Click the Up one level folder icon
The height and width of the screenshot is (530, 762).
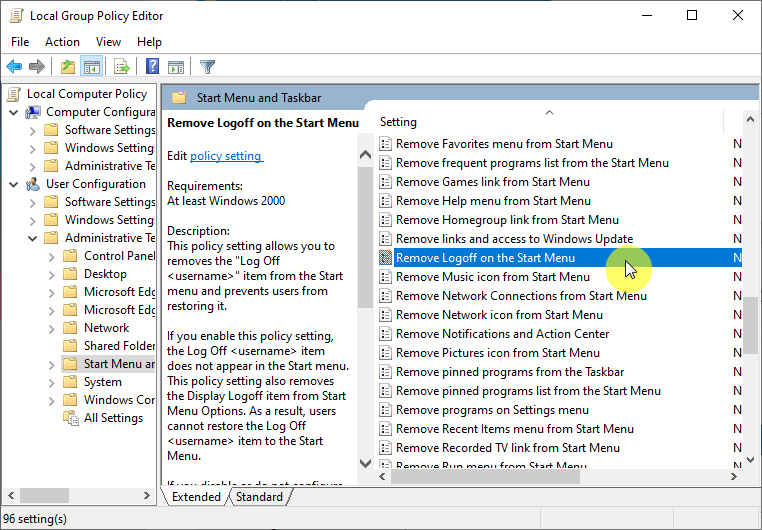pyautogui.click(x=67, y=67)
